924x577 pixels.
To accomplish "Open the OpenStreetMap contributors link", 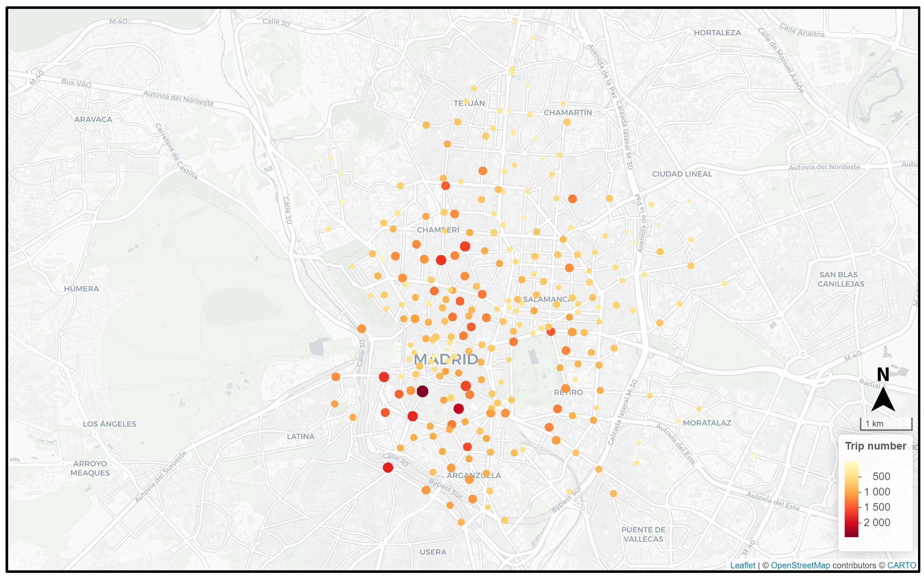I will click(800, 565).
